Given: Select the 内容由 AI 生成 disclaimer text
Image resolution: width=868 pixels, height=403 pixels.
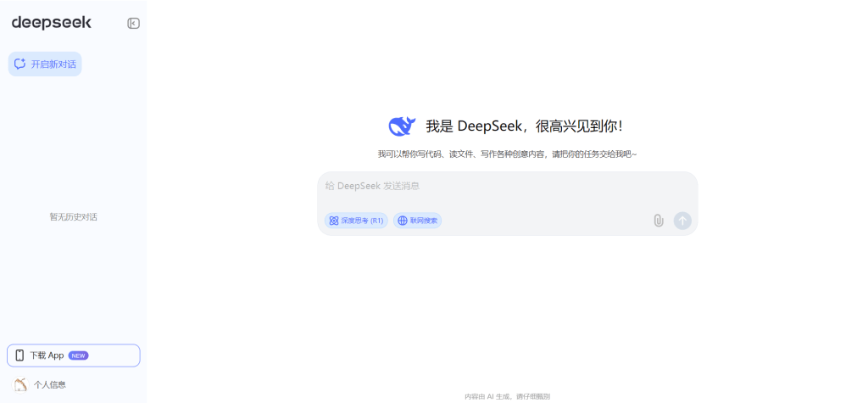Looking at the screenshot, I should pyautogui.click(x=507, y=396).
